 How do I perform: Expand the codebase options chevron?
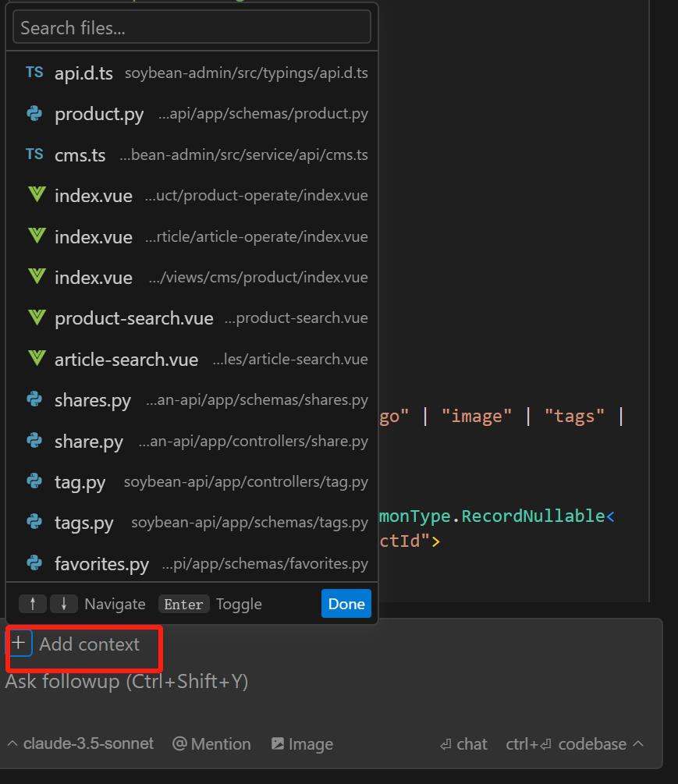(638, 743)
